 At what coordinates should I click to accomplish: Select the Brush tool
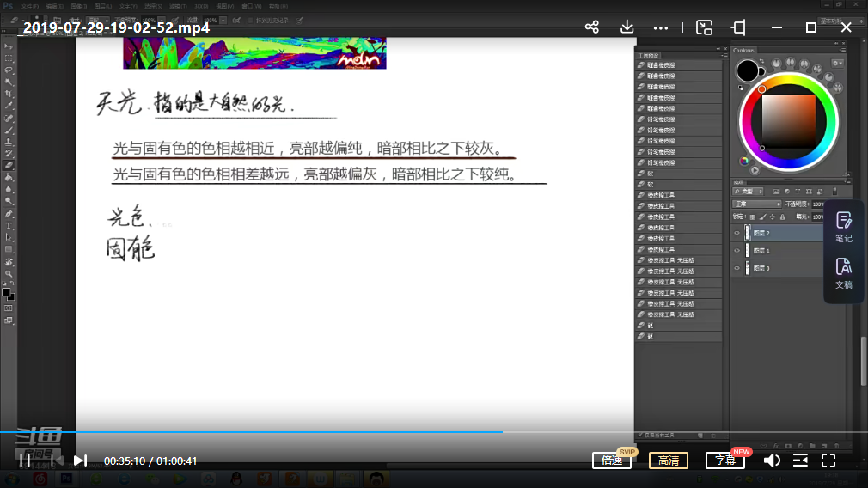(9, 130)
